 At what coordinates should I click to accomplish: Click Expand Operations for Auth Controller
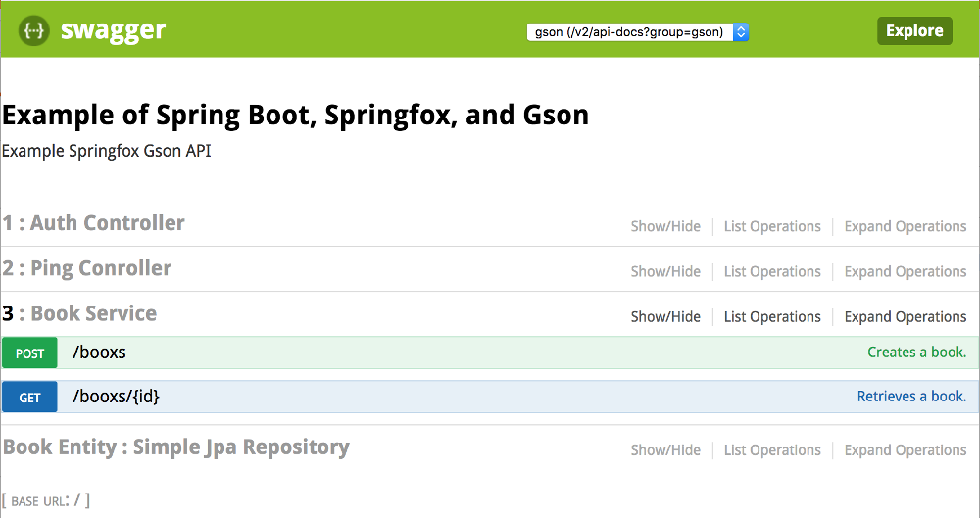[x=906, y=226]
